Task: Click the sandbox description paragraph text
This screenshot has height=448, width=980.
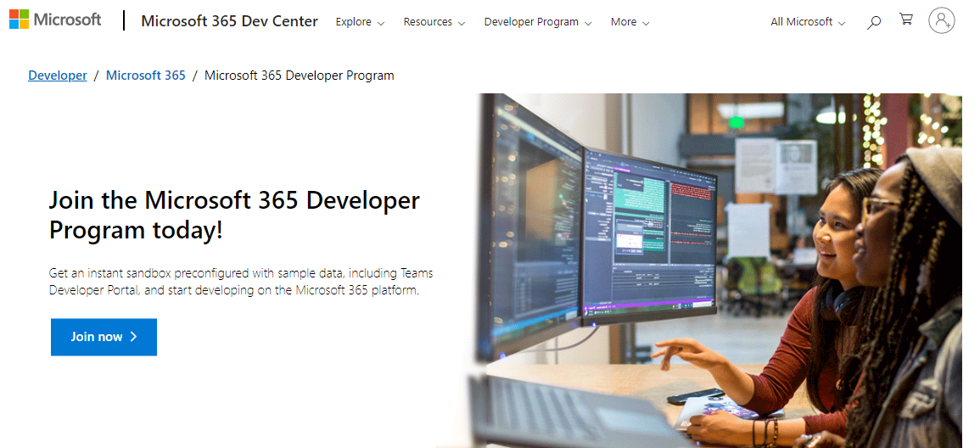Action: point(241,282)
